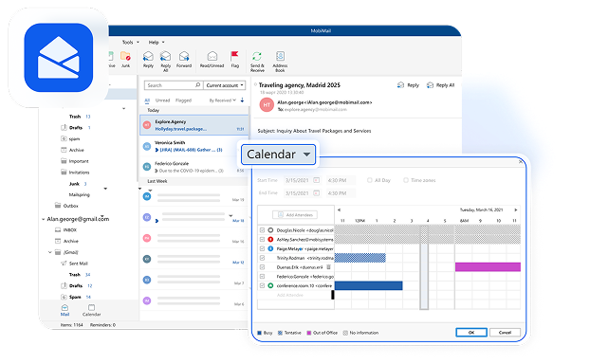Toggle Read/Unread via toolbar icon
This screenshot has height=364, width=590.
pos(212,57)
